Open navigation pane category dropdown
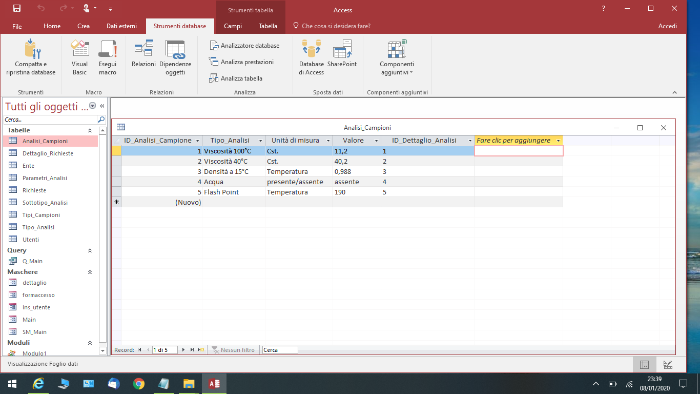 (x=92, y=106)
